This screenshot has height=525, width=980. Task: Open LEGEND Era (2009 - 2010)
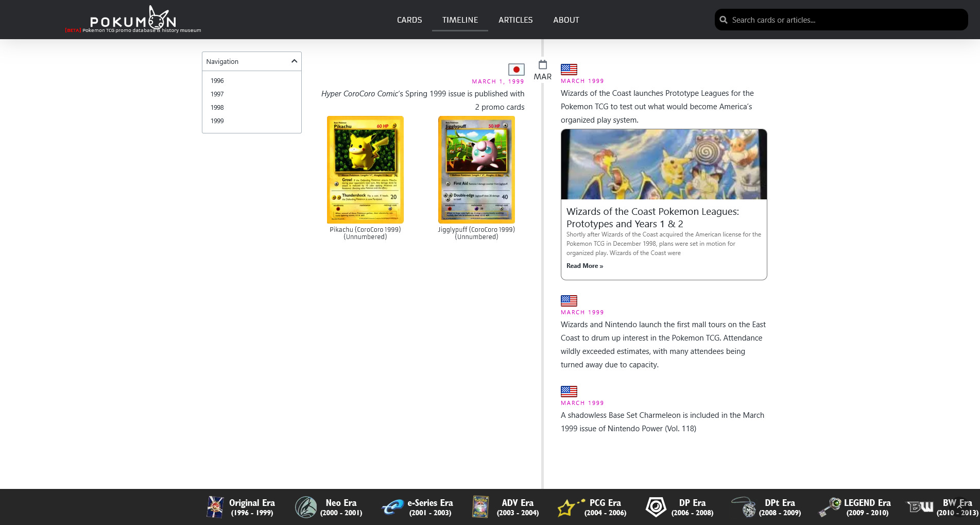(x=854, y=507)
